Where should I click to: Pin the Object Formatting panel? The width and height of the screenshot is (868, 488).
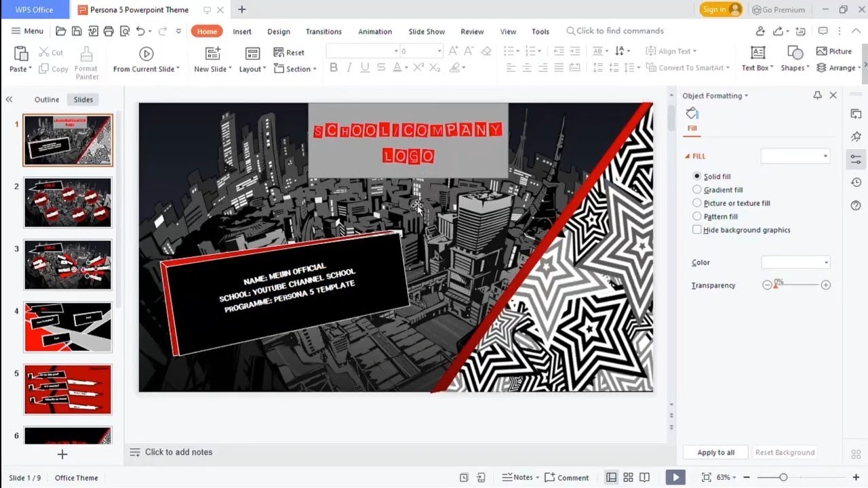(817, 96)
